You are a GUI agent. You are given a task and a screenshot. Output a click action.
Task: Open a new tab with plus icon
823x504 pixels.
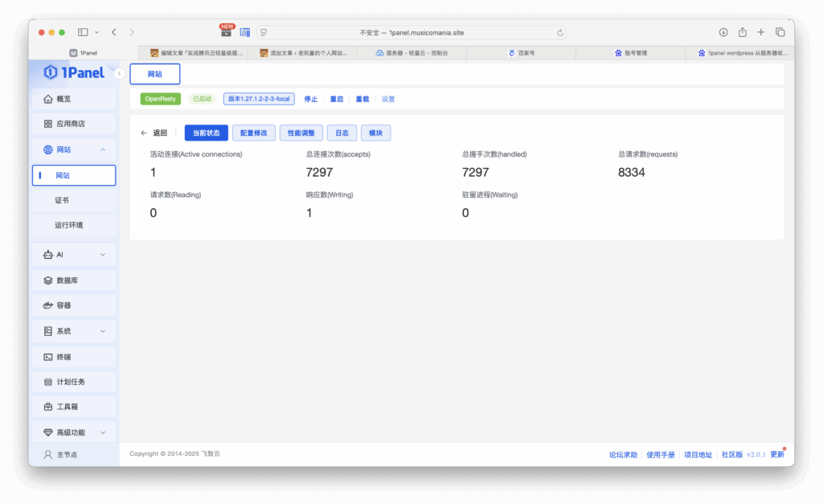(x=761, y=32)
